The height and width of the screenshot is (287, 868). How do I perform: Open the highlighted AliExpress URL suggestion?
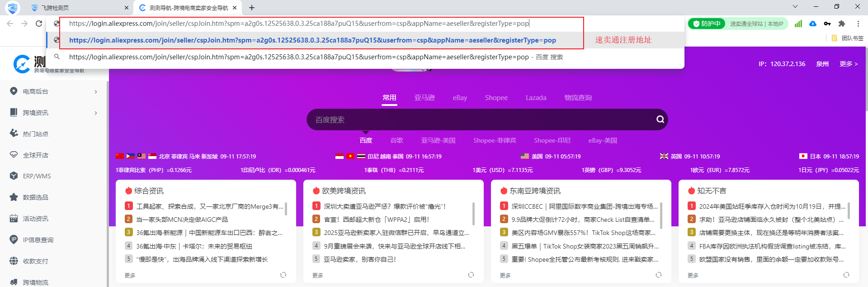click(312, 40)
